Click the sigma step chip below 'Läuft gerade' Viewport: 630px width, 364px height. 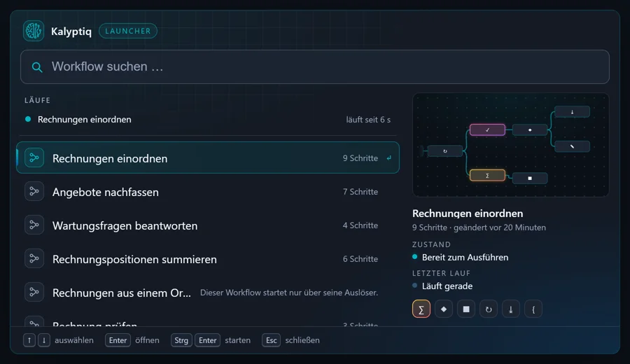click(x=421, y=309)
